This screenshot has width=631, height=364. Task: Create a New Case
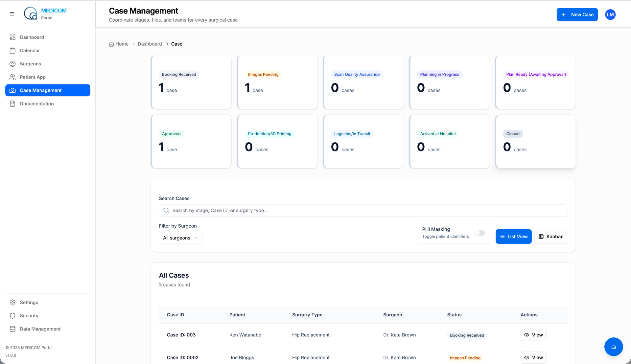[x=577, y=14]
